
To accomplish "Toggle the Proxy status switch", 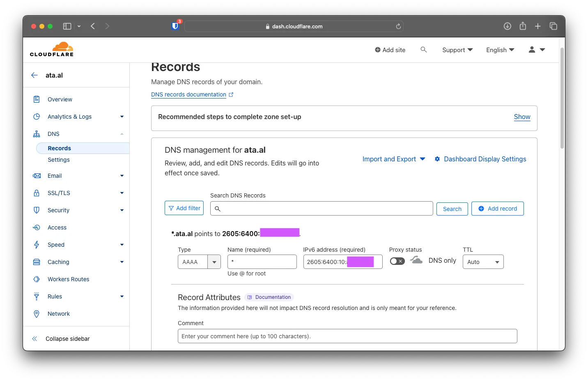I will [x=397, y=261].
